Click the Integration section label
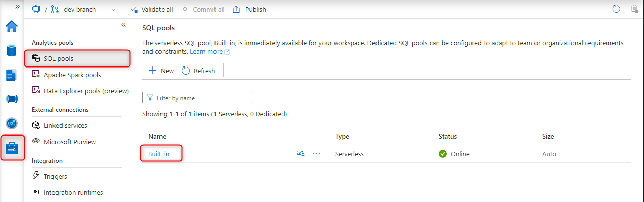644x202 pixels. (47, 161)
